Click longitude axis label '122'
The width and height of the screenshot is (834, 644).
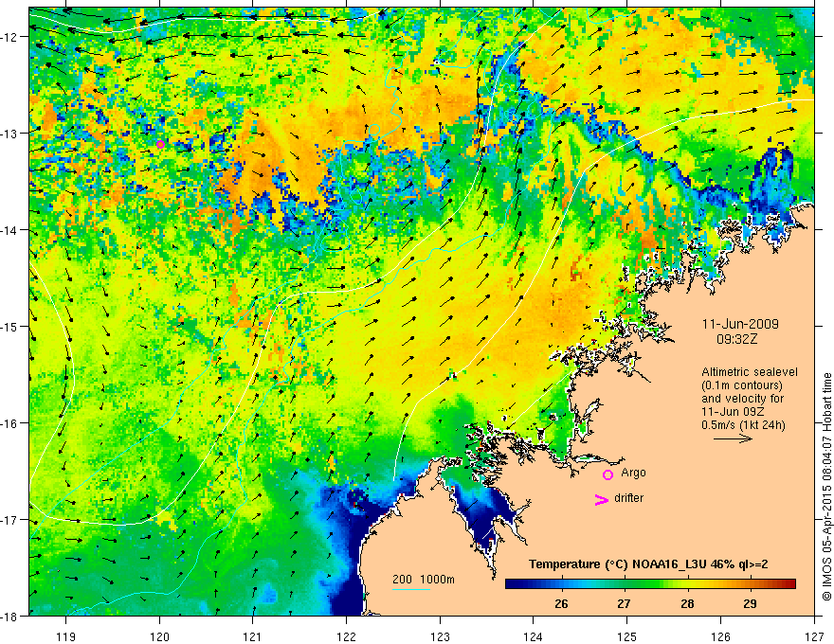click(x=346, y=636)
